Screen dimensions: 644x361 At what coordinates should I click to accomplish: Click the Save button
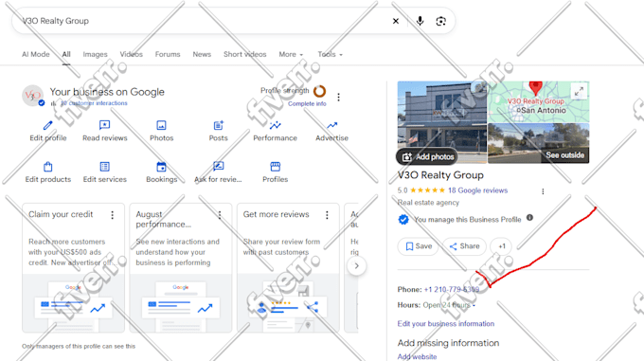coord(418,246)
